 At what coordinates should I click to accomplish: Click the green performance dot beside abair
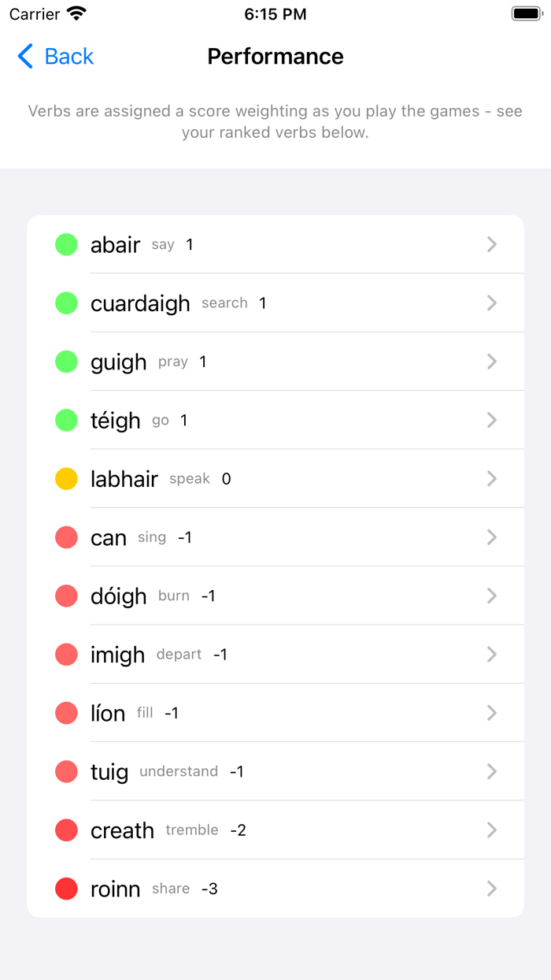[66, 244]
